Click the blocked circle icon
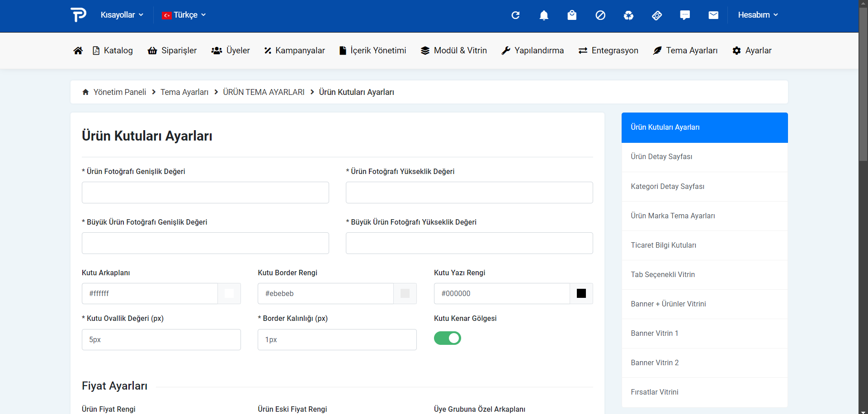 coord(600,15)
